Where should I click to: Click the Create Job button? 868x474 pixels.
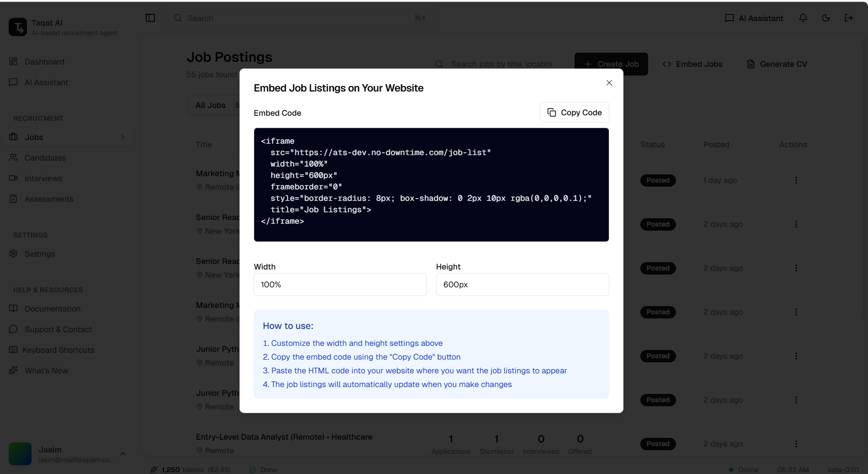tap(611, 64)
